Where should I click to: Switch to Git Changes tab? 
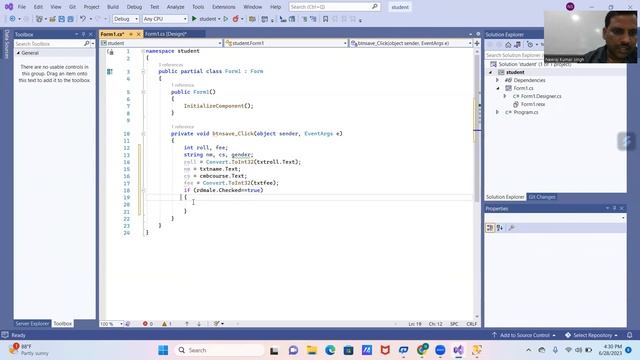tap(542, 197)
